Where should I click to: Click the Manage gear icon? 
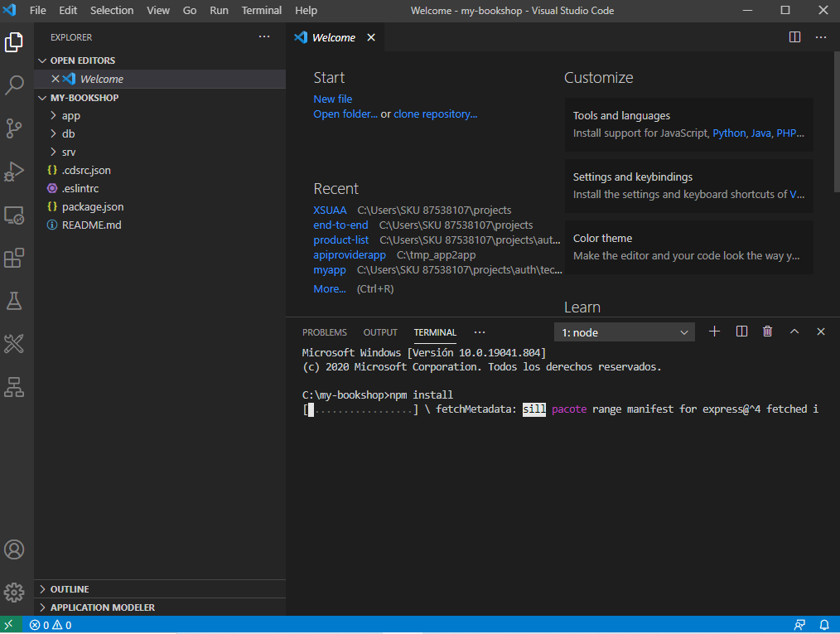coord(14,592)
